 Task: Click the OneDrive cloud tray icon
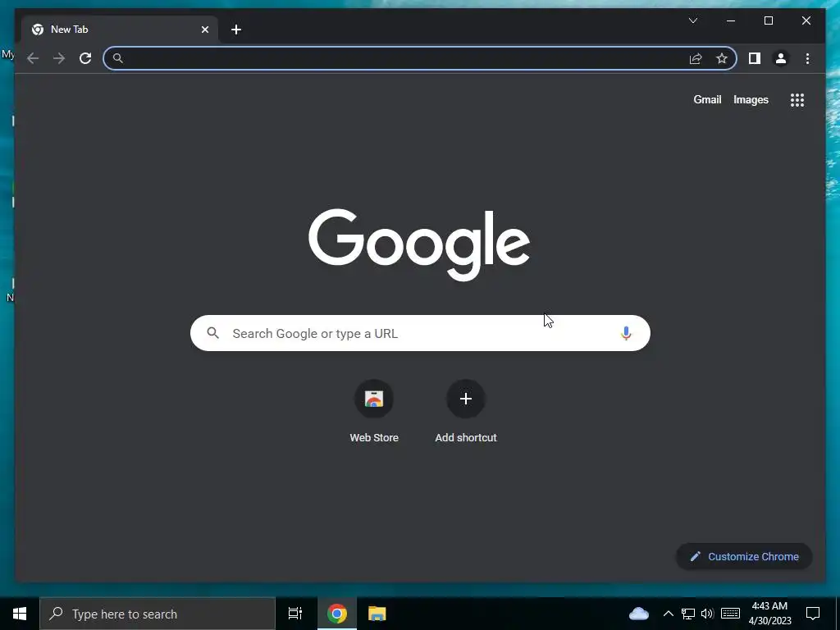coord(638,614)
